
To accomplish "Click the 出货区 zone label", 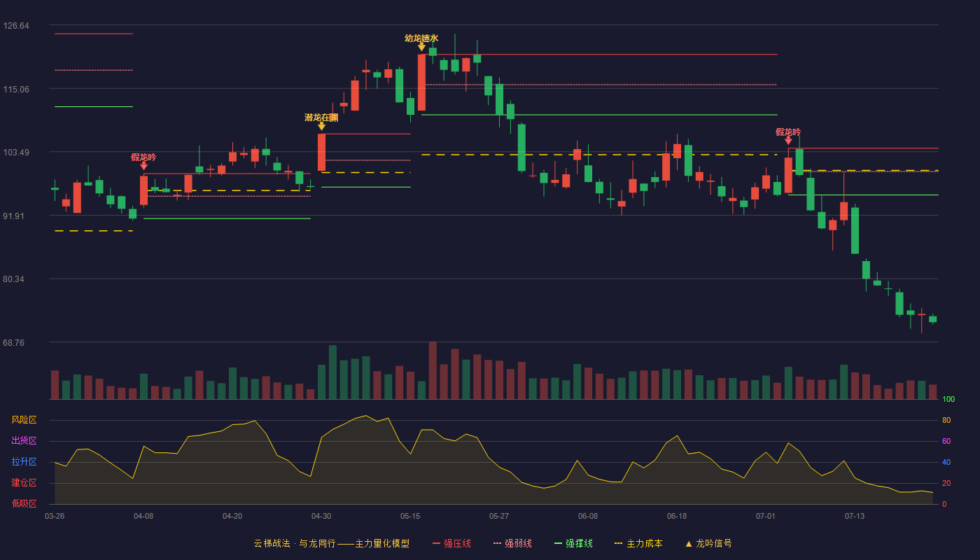I will (x=24, y=441).
